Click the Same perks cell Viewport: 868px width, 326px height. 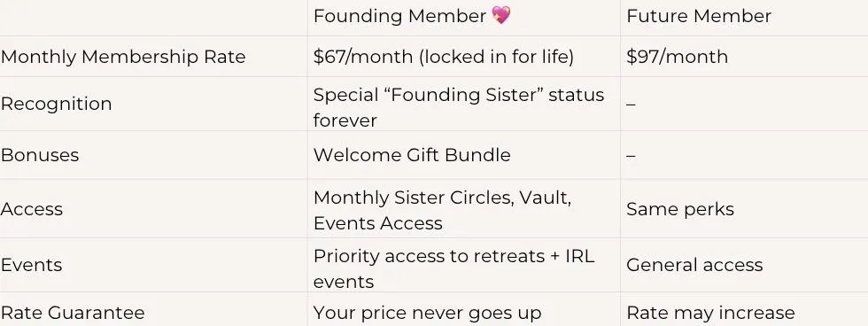point(680,209)
